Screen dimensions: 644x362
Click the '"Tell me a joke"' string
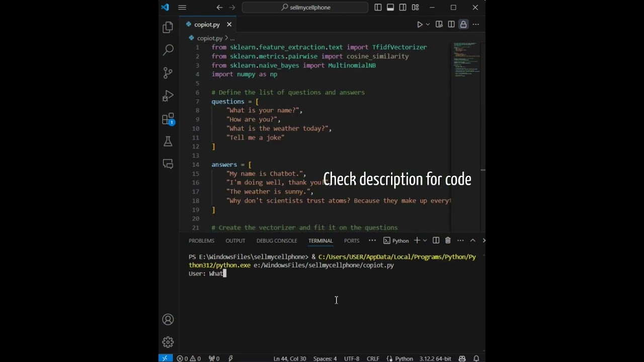pos(256,138)
